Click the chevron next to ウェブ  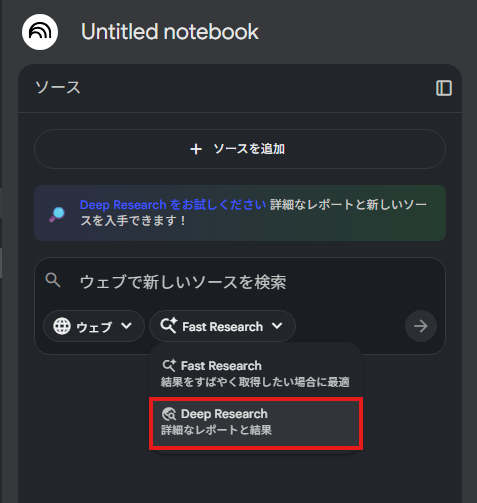126,326
